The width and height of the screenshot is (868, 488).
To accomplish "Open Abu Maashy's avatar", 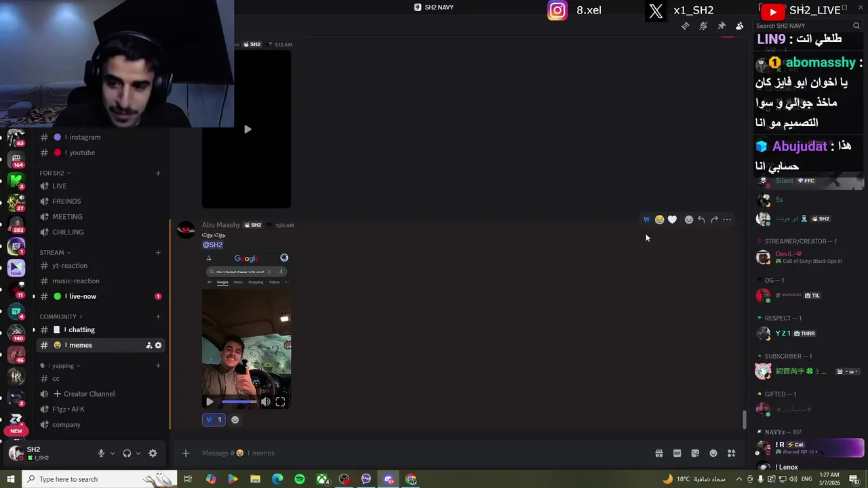I will pos(186,230).
